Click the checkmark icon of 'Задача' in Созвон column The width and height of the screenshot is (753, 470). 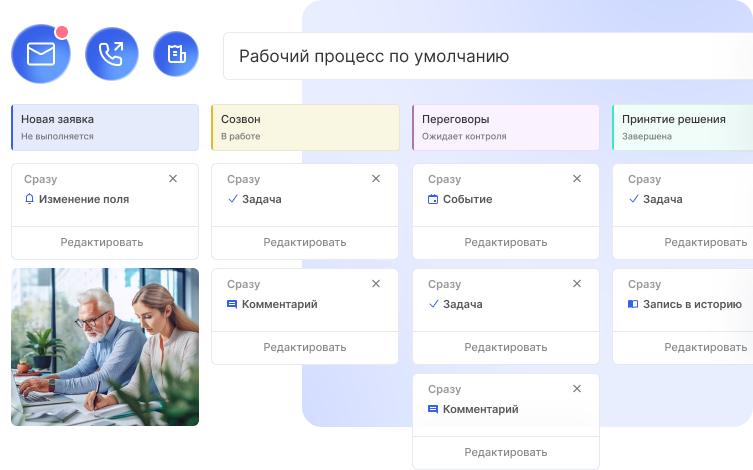(x=233, y=199)
